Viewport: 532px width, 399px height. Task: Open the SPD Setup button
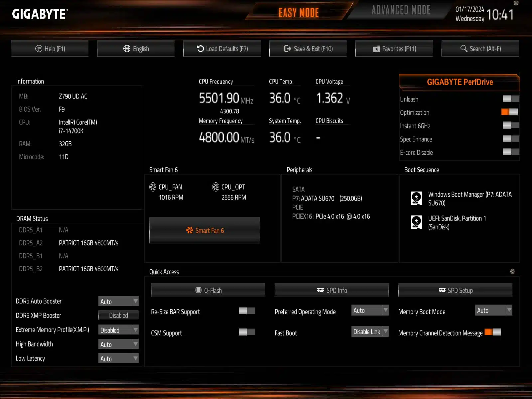coord(456,290)
